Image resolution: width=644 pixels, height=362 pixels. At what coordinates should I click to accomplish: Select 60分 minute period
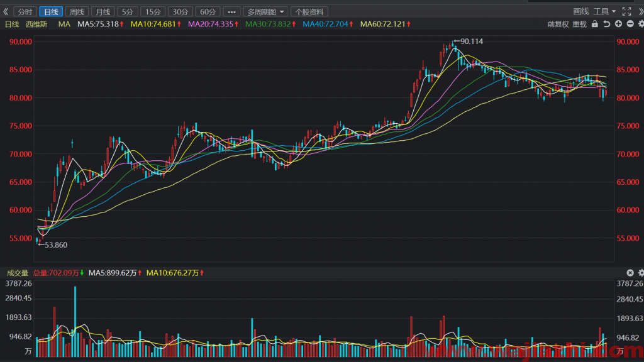pyautogui.click(x=208, y=12)
